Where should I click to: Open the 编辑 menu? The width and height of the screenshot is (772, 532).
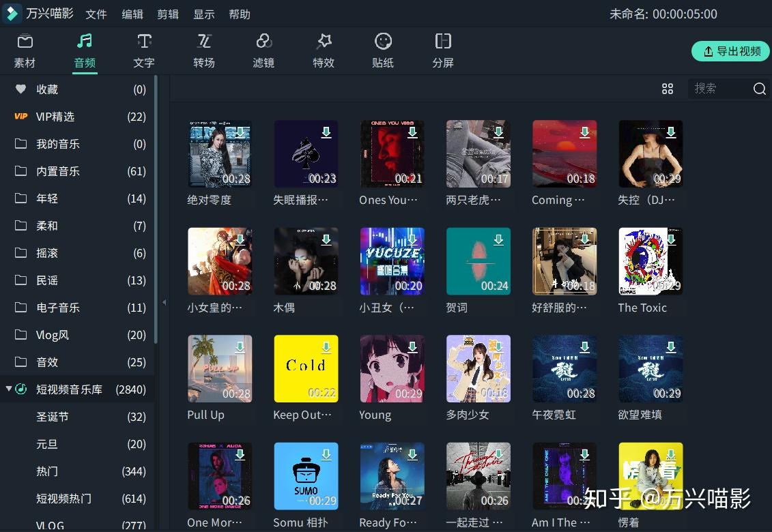point(132,14)
